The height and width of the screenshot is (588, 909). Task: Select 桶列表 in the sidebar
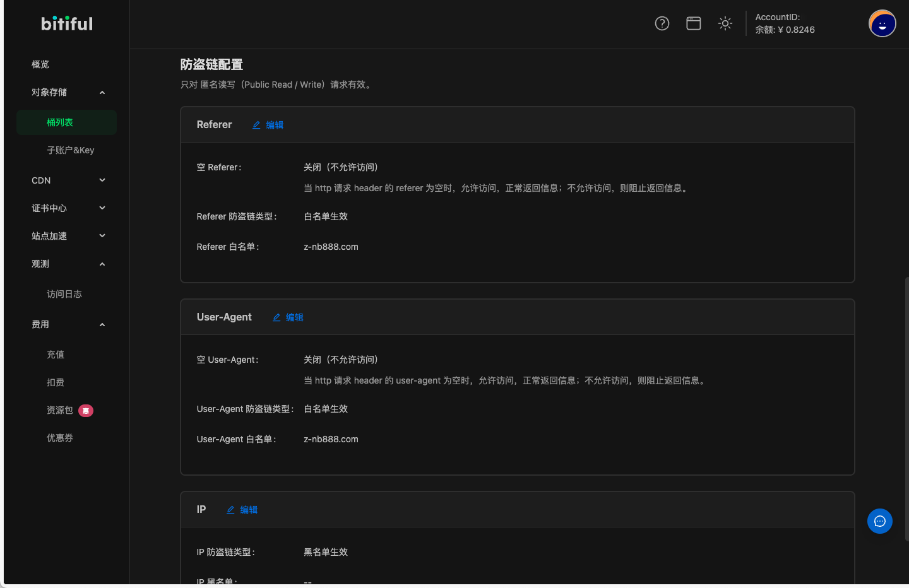[x=66, y=122]
